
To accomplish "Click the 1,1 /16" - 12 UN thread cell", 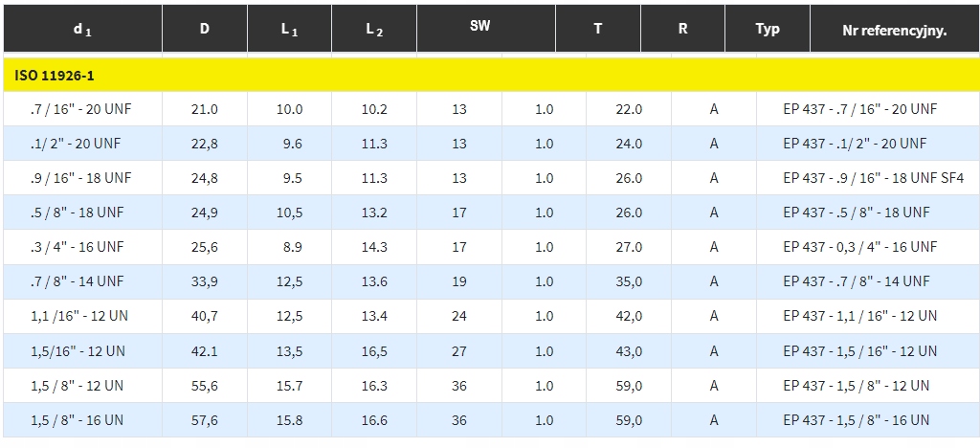I will coord(81,316).
